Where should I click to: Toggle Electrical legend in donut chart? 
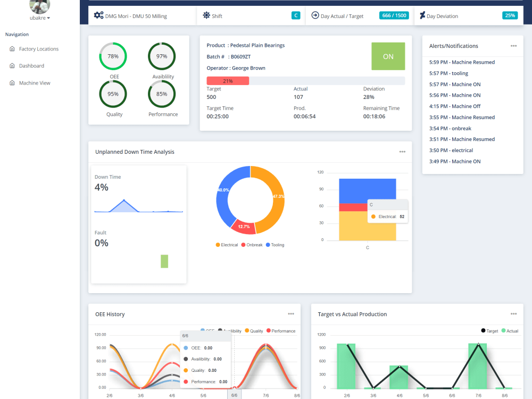tap(227, 245)
